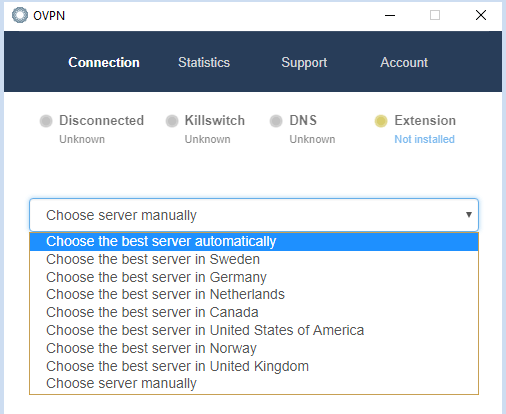Open the Statistics tab
The image size is (506, 414).
pos(204,62)
